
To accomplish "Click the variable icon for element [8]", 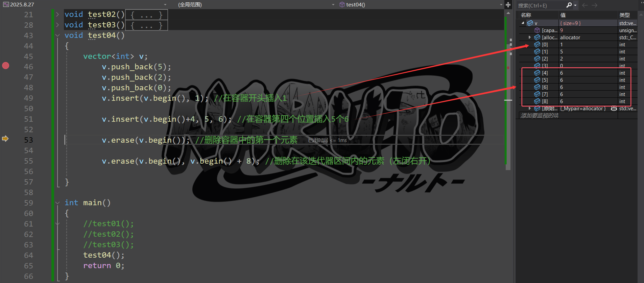I will pyautogui.click(x=537, y=101).
